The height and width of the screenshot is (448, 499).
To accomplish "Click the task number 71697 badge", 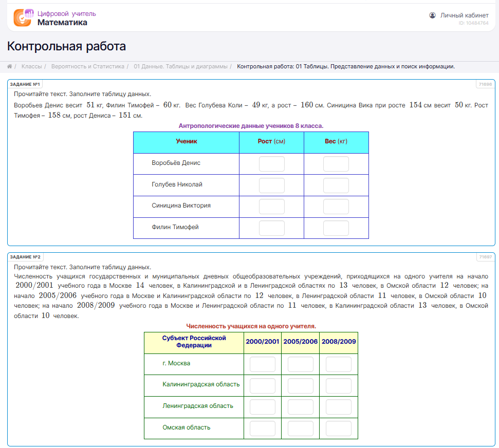I will coord(485,257).
